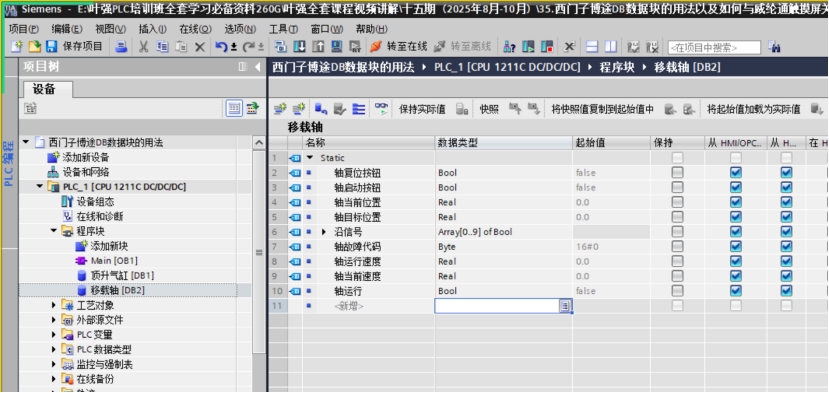Click the binoculars search icon
Image resolution: width=829 pixels, height=393 pixels.
point(775,47)
